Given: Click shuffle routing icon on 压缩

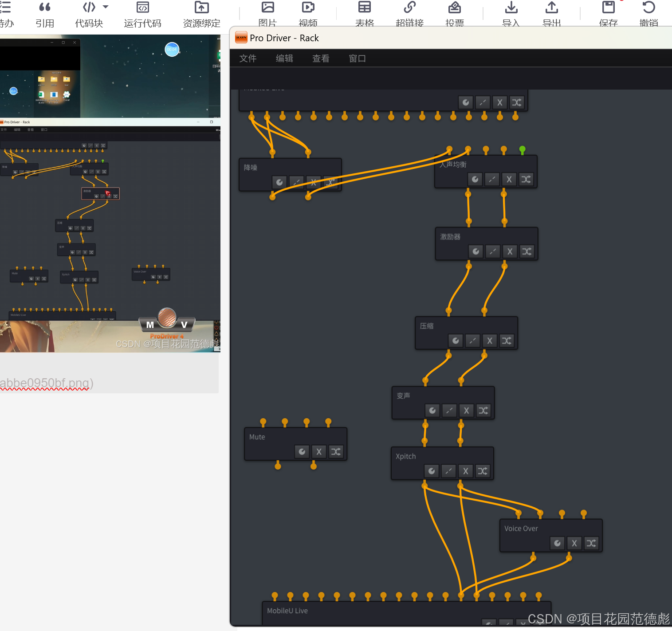Looking at the screenshot, I should pos(507,341).
